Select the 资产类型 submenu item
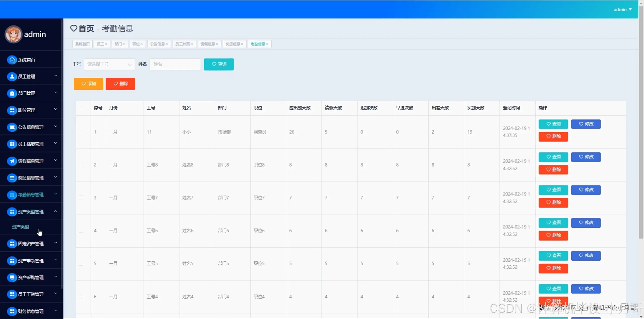This screenshot has height=319, width=644. tap(21, 227)
